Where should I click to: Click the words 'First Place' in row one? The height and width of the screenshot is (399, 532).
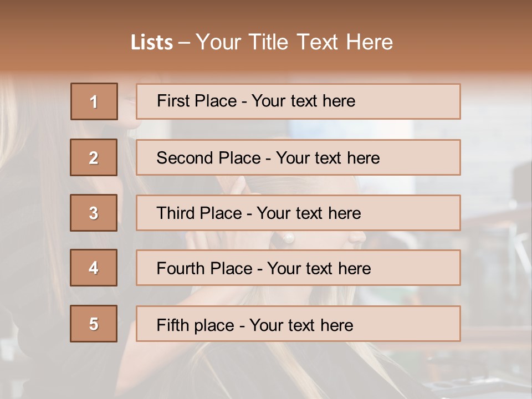point(197,101)
